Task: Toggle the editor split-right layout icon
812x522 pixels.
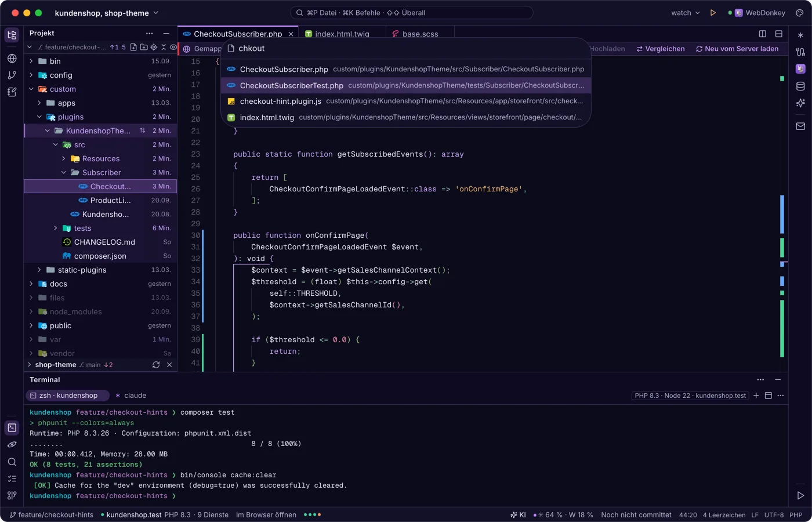Action: [763, 34]
